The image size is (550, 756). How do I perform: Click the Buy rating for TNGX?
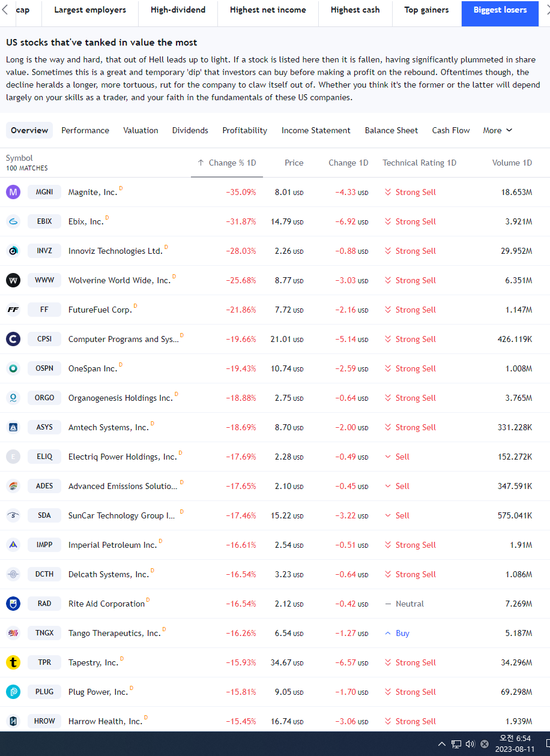397,633
